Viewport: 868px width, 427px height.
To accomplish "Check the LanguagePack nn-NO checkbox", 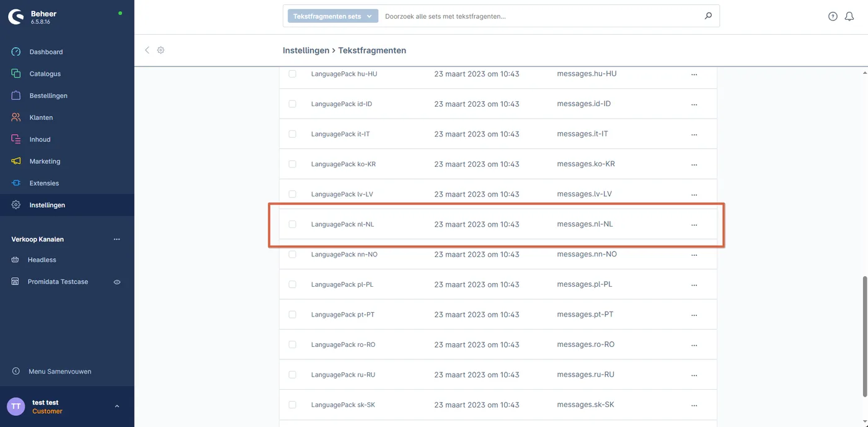I will click(293, 254).
